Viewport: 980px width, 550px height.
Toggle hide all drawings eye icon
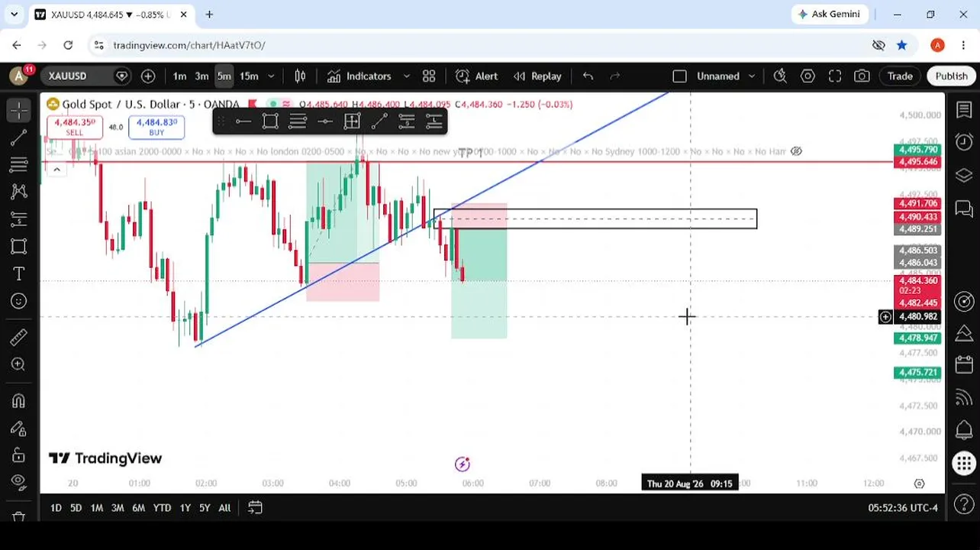19,482
